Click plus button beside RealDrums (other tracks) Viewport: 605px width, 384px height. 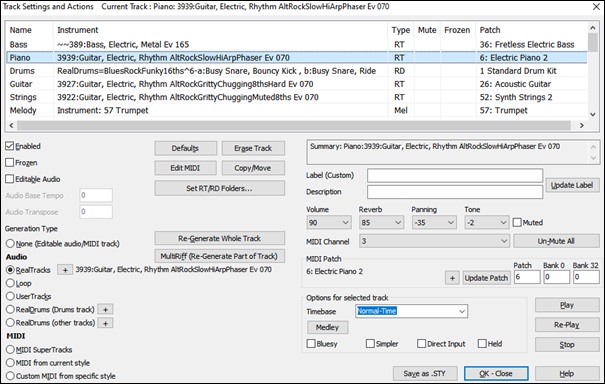105,323
